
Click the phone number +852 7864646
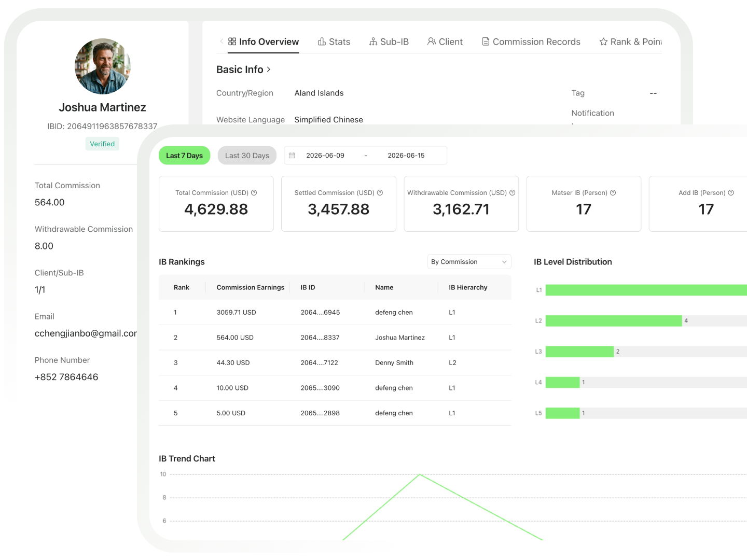coord(66,377)
